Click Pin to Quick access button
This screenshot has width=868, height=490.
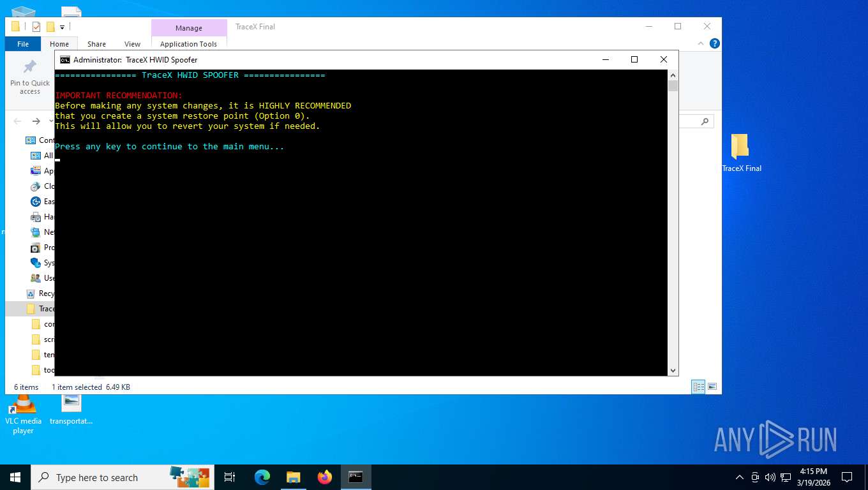click(30, 77)
